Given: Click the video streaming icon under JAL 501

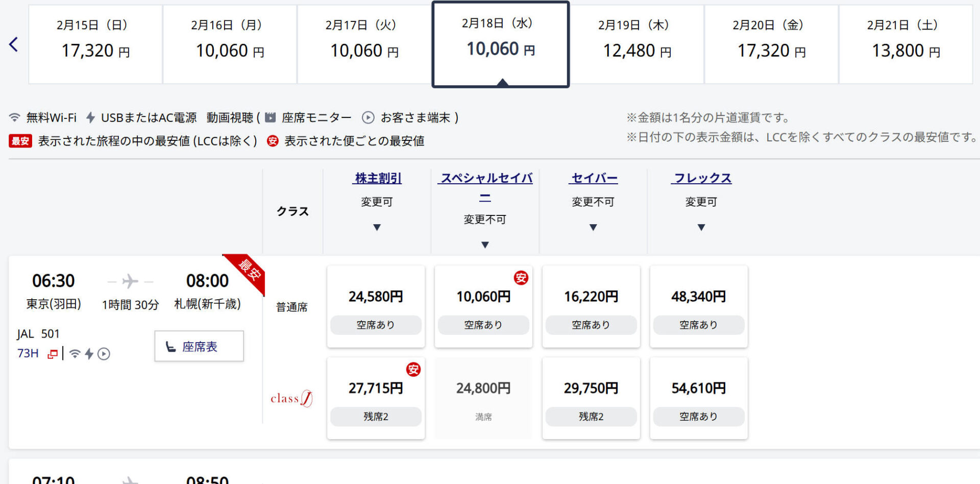Looking at the screenshot, I should pyautogui.click(x=104, y=354).
